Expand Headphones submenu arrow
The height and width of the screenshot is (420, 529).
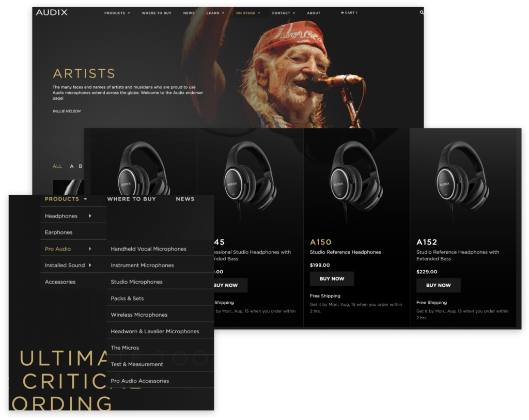click(x=90, y=216)
